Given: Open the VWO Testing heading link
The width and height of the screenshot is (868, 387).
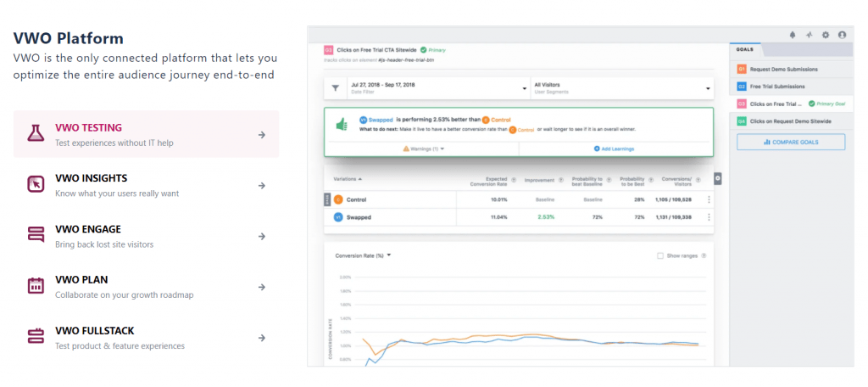Looking at the screenshot, I should [88, 127].
